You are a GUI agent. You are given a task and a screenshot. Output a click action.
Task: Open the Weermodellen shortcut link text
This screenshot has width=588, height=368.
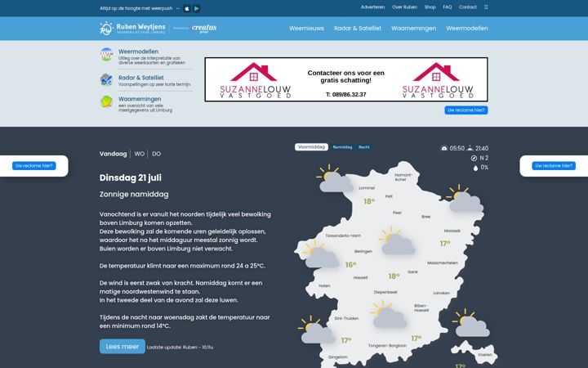[x=138, y=52]
